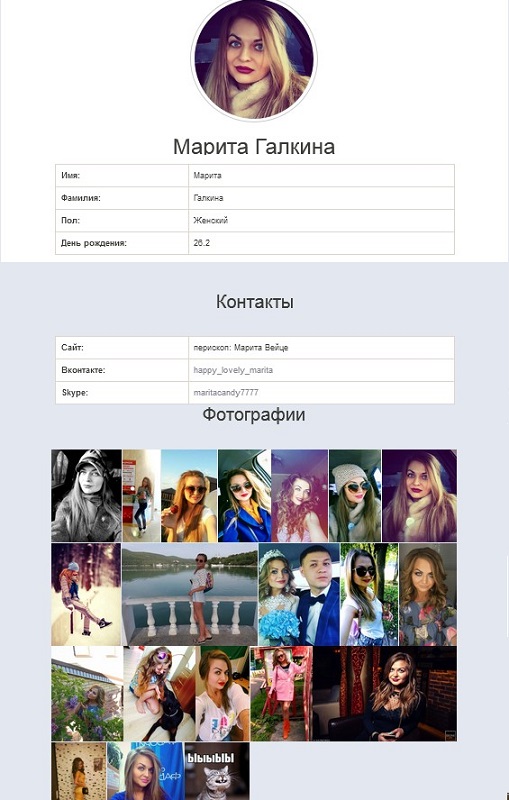The height and width of the screenshot is (800, 509).
Task: Open the dark restaurant interior photo
Action: [385, 694]
